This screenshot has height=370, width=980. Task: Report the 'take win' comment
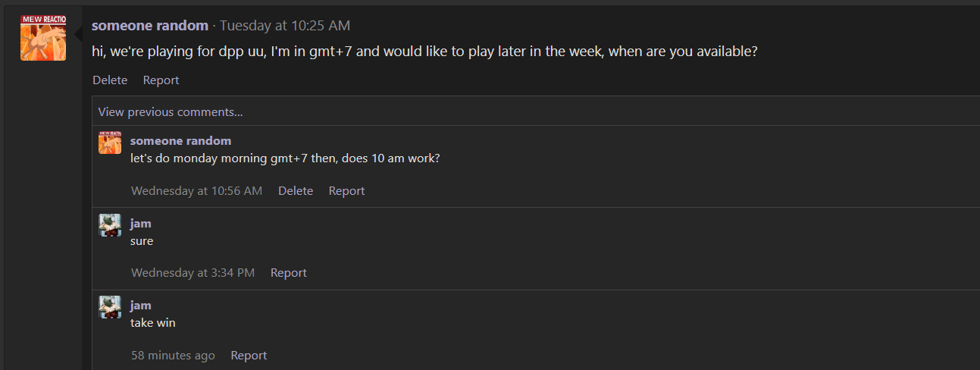249,356
